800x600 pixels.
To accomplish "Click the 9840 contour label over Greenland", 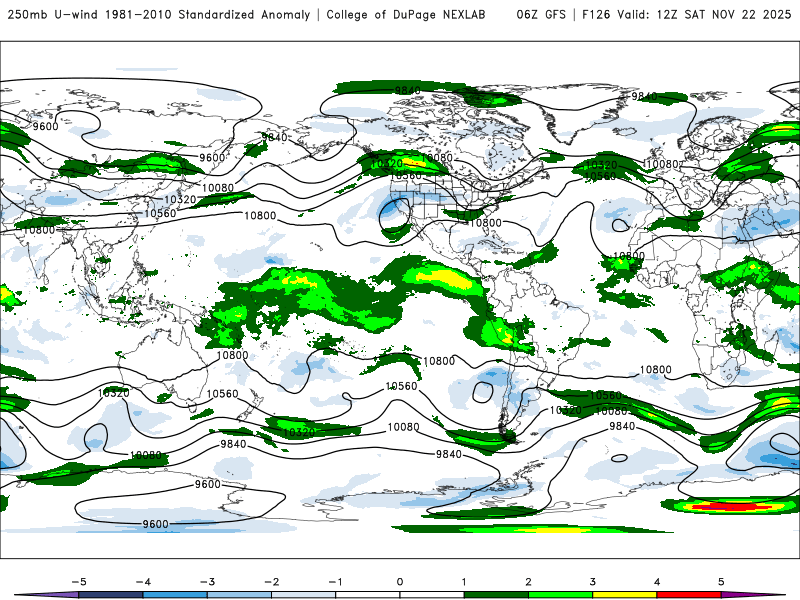I will pos(644,96).
